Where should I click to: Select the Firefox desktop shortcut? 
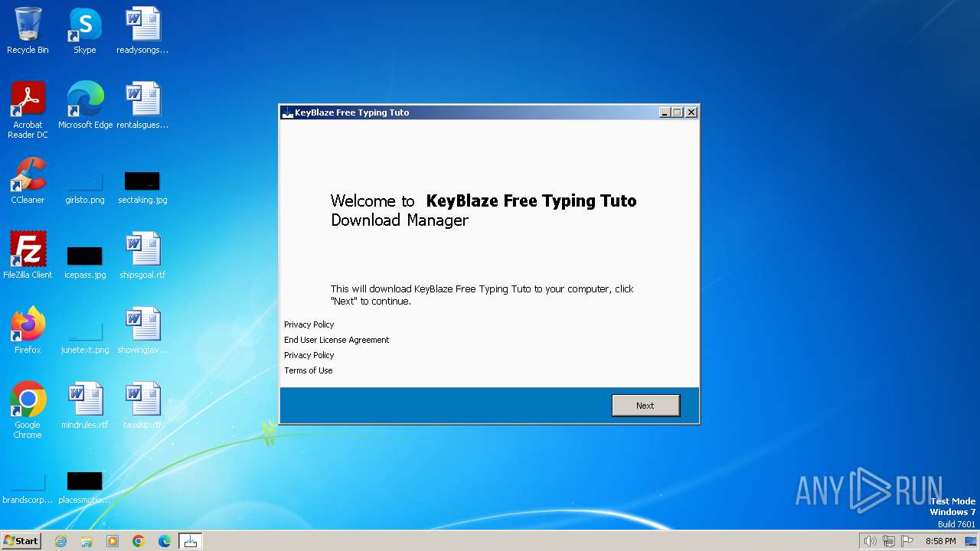(28, 331)
